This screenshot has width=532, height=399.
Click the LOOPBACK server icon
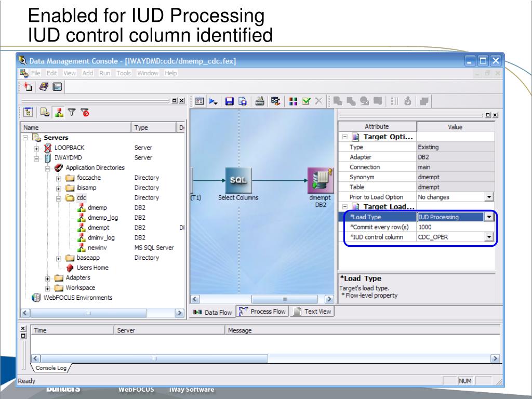click(48, 148)
